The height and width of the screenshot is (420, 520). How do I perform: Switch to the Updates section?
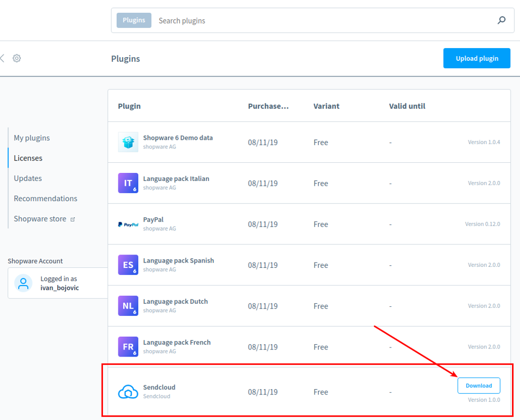coord(28,178)
